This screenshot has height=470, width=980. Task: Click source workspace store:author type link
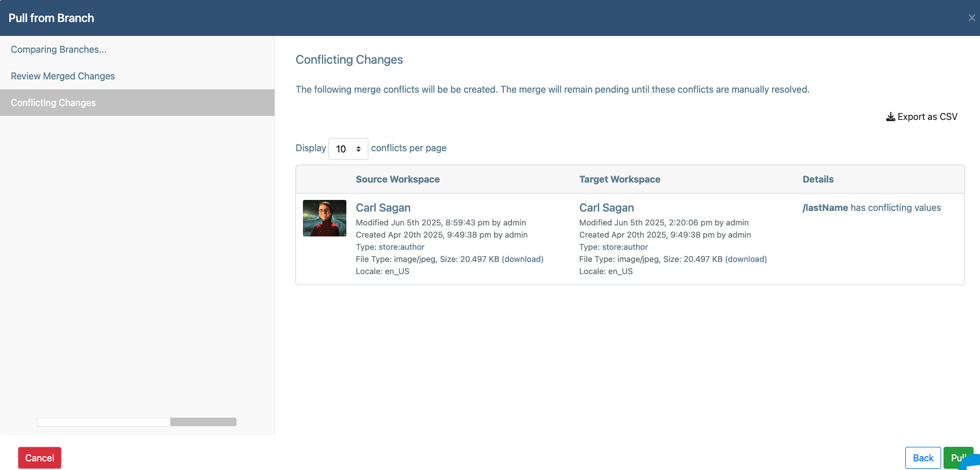click(401, 247)
